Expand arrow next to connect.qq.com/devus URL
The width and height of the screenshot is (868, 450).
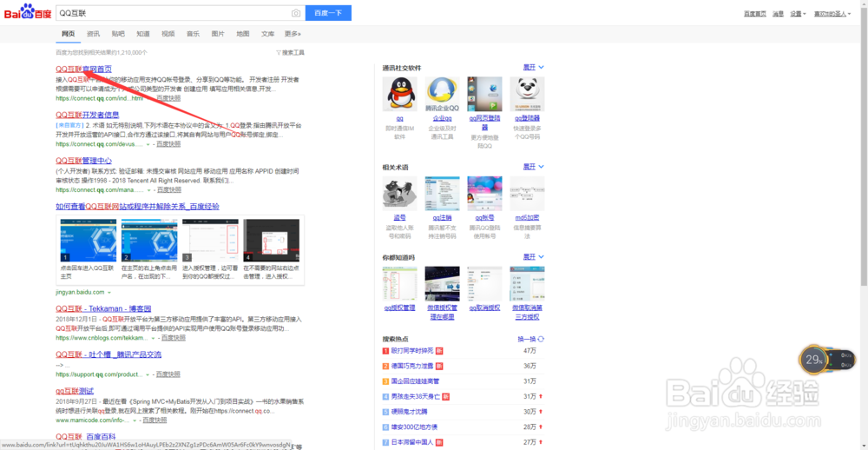148,144
